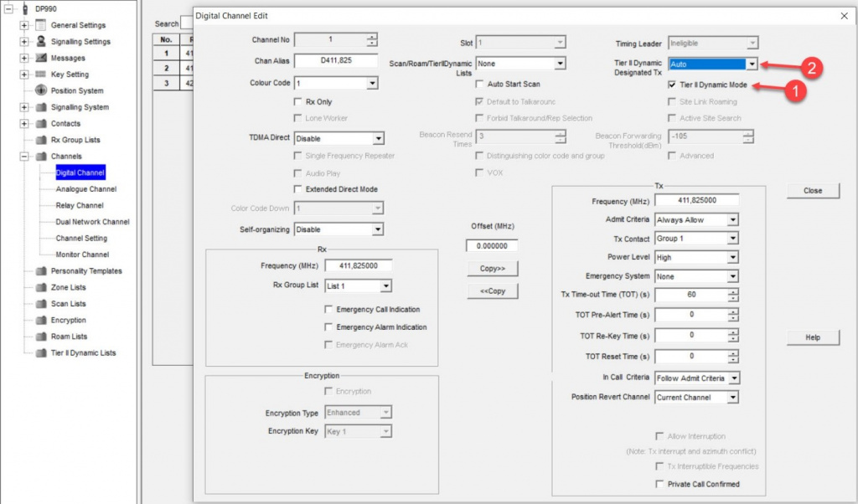The width and height of the screenshot is (858, 504).
Task: Click the Position System globe icon
Action: [40, 90]
